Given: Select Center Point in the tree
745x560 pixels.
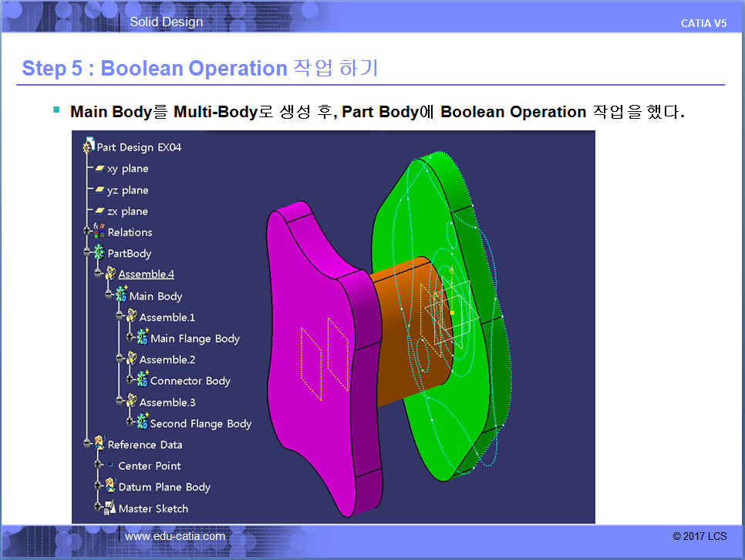Looking at the screenshot, I should tap(150, 466).
